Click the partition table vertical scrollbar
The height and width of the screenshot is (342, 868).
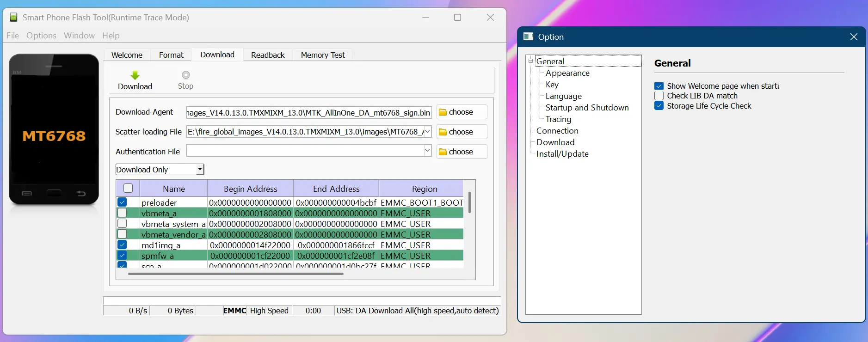click(469, 202)
